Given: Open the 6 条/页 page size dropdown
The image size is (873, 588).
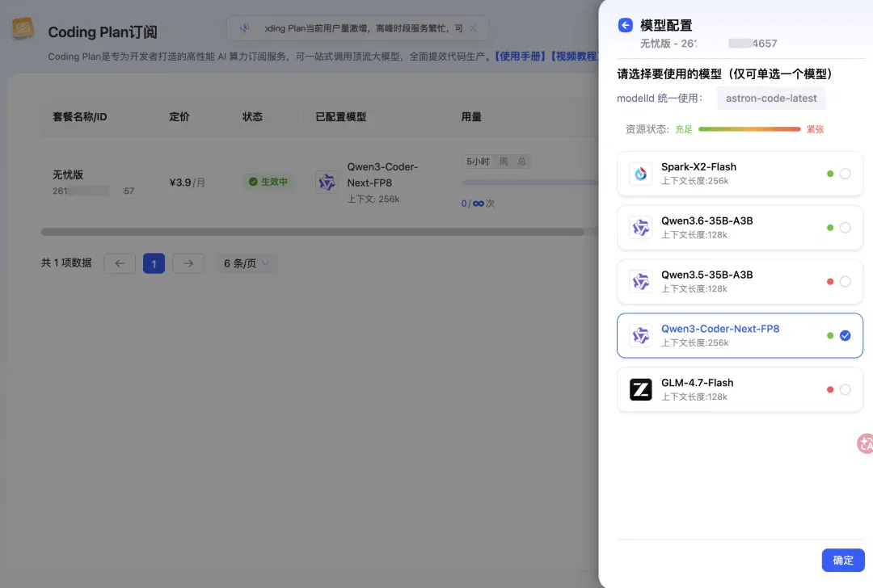Looking at the screenshot, I should coord(247,263).
